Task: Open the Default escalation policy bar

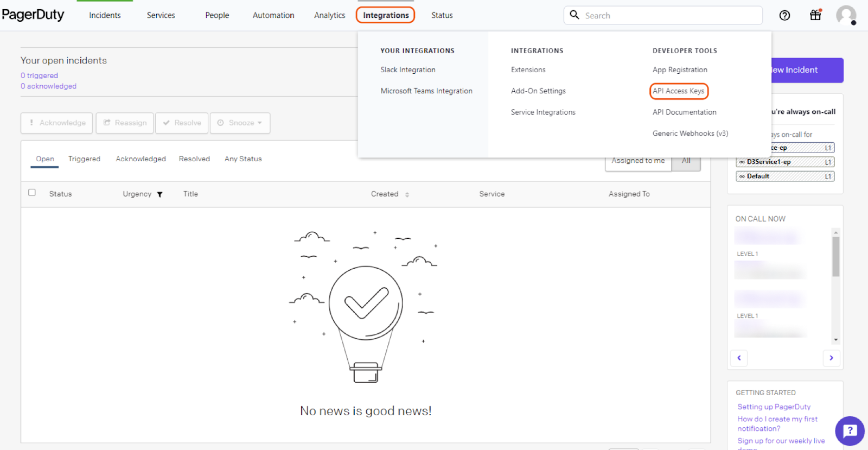Action: [785, 176]
